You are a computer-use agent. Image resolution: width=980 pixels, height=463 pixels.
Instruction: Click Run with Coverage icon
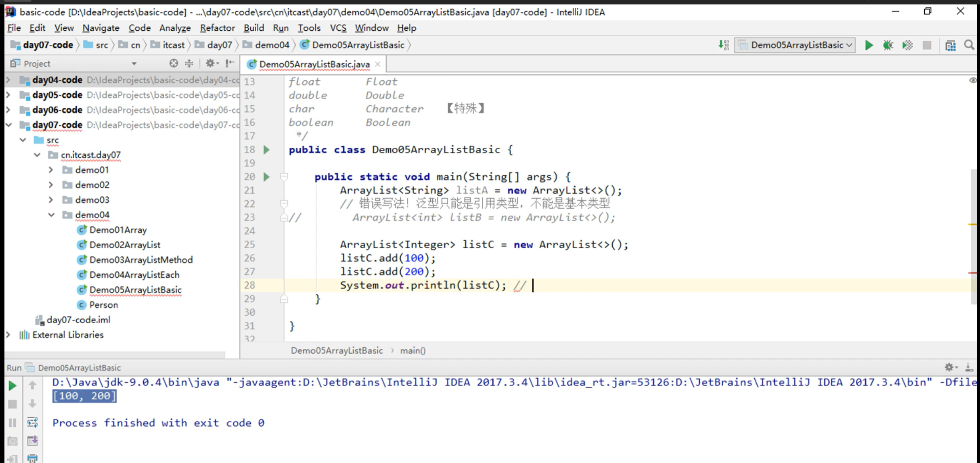[x=907, y=45]
